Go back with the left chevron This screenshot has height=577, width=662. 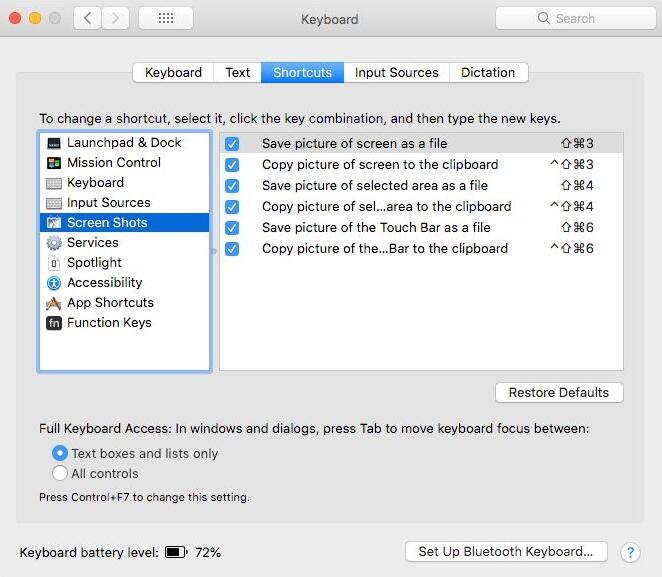click(x=87, y=18)
